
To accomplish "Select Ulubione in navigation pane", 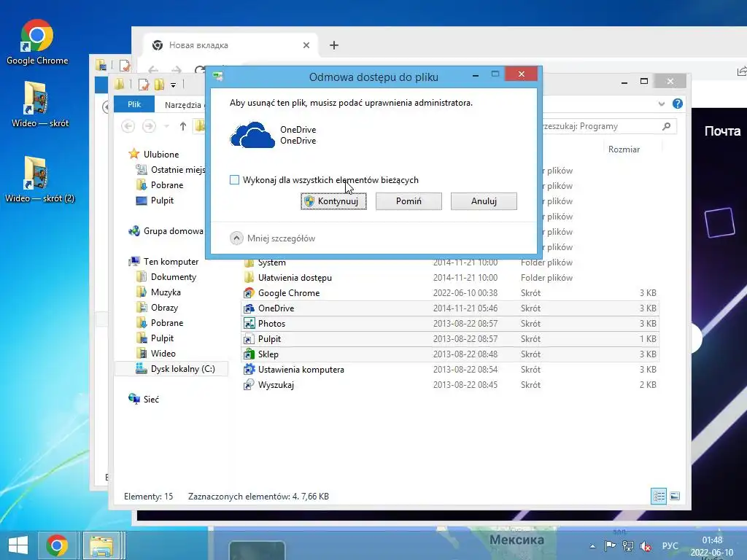I will pos(154,155).
